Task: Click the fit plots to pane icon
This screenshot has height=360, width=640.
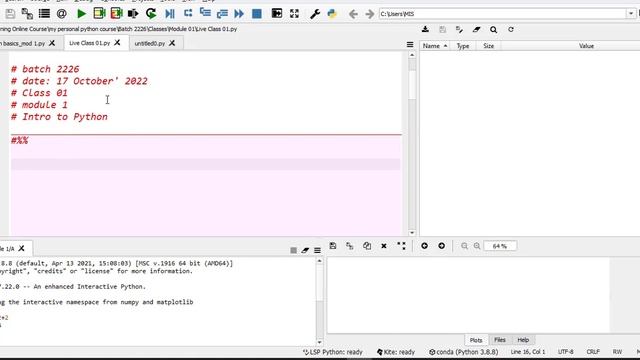Action: coord(401,246)
